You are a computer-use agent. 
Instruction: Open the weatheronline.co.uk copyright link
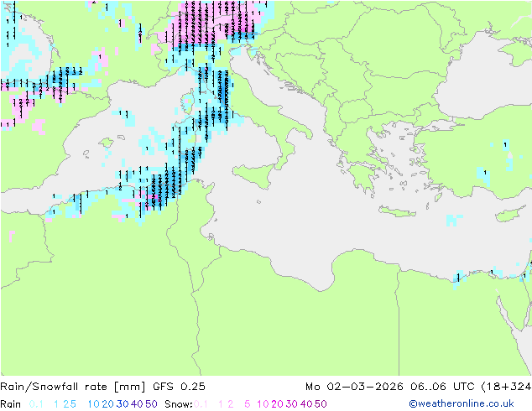pos(462,403)
